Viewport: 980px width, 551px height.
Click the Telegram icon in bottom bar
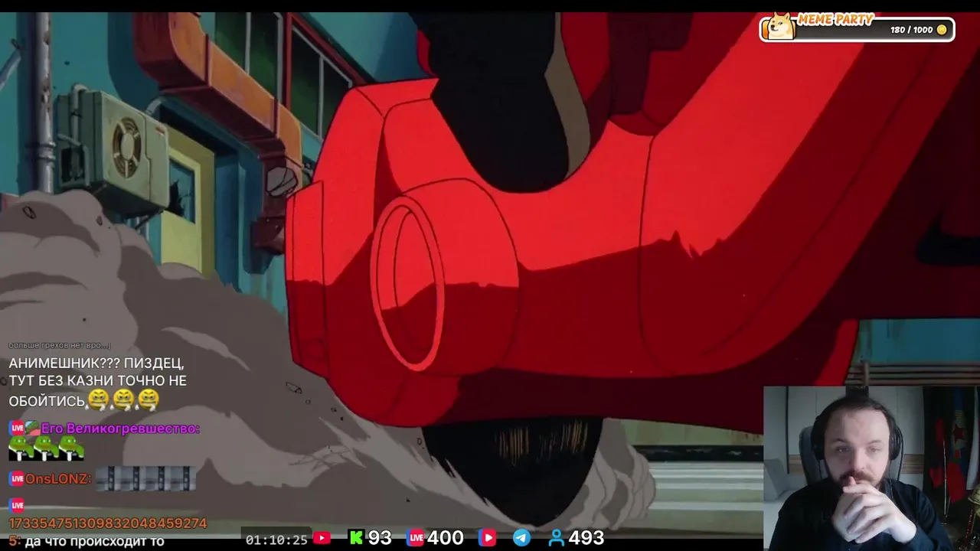[x=521, y=538]
